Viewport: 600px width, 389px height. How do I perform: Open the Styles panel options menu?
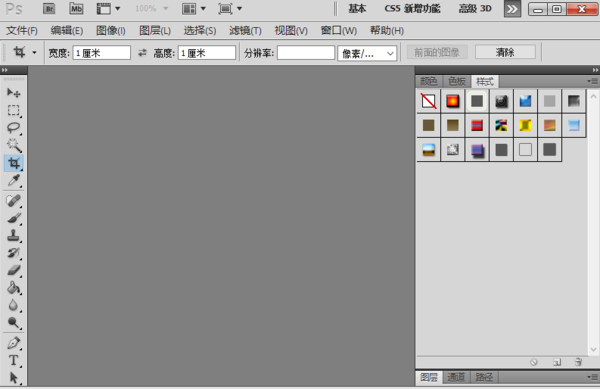click(592, 81)
